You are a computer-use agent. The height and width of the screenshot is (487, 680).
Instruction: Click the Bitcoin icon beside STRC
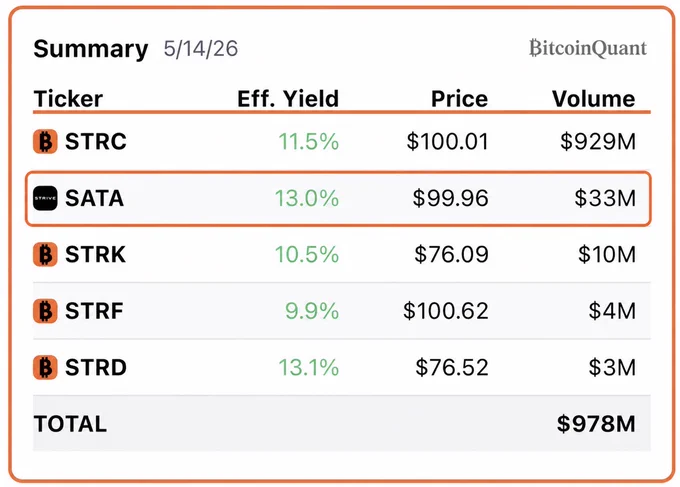(45, 141)
